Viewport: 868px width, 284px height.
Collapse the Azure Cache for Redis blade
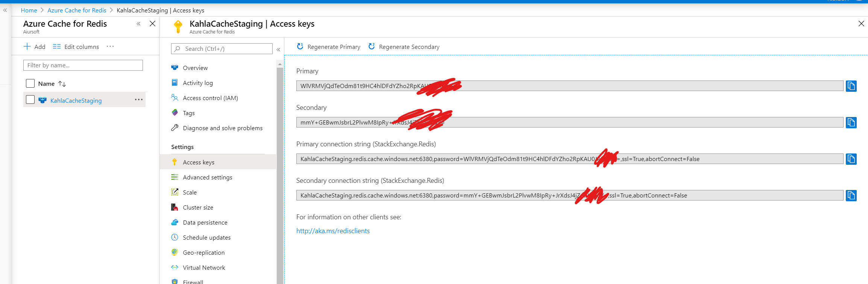coord(138,24)
